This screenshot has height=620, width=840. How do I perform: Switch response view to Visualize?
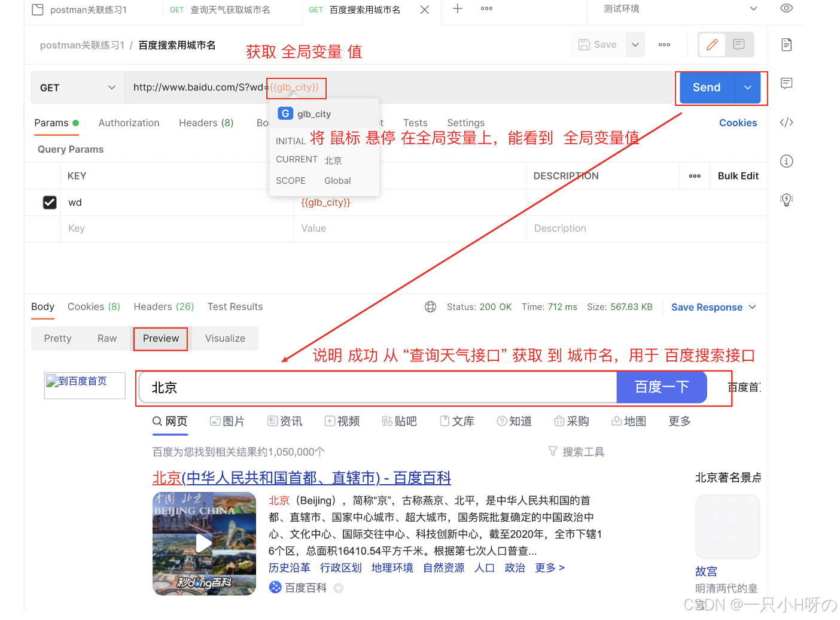pos(225,338)
